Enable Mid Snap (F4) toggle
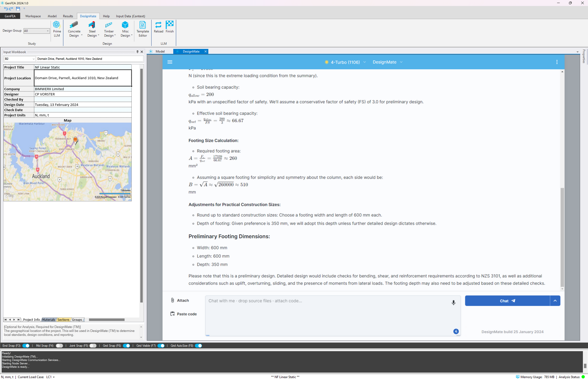Screen dimensions: 588x379 [x=59, y=346]
